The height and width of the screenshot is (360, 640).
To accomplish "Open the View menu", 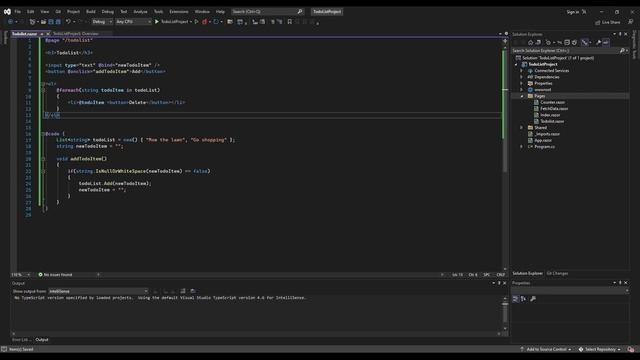I will tap(44, 11).
